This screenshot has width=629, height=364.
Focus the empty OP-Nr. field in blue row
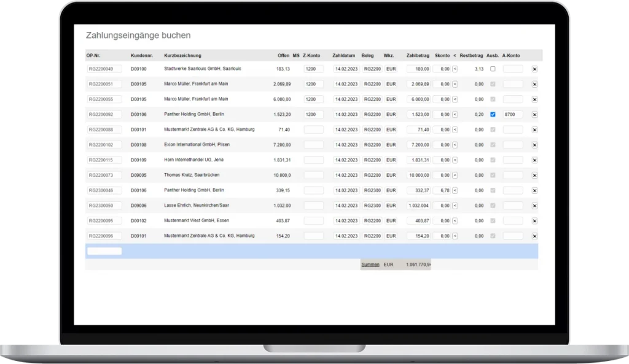pyautogui.click(x=104, y=251)
